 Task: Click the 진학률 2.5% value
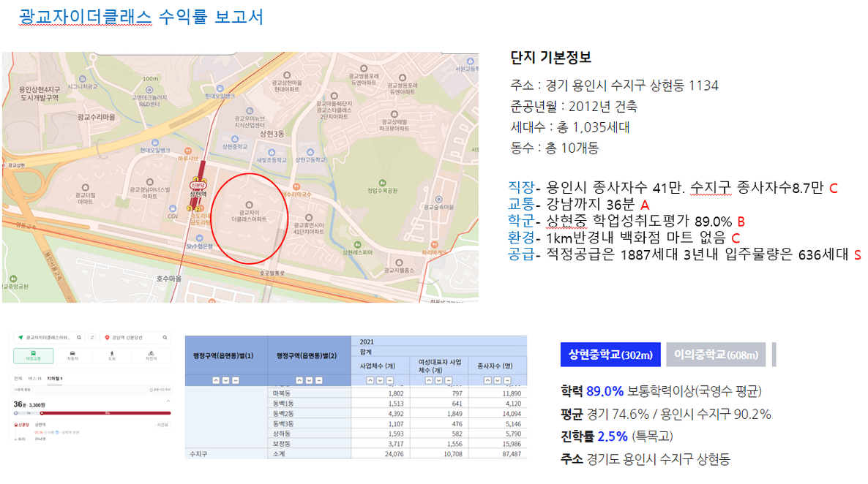click(x=613, y=436)
